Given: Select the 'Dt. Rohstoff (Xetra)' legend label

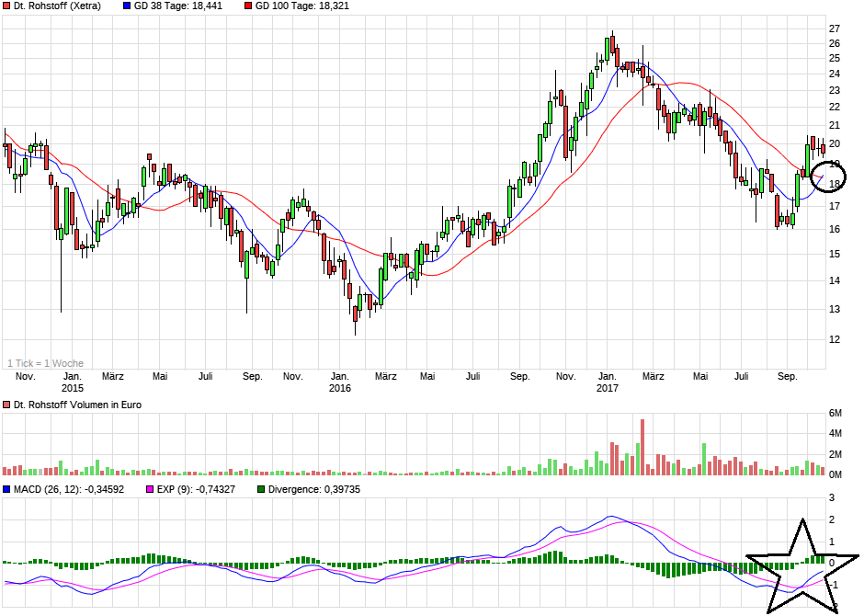Looking at the screenshot, I should (x=57, y=6).
